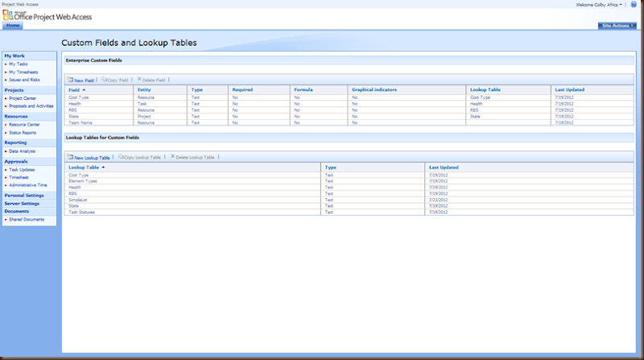The image size is (644, 360).
Task: Open the help icon at top right
Action: pyautogui.click(x=634, y=5)
